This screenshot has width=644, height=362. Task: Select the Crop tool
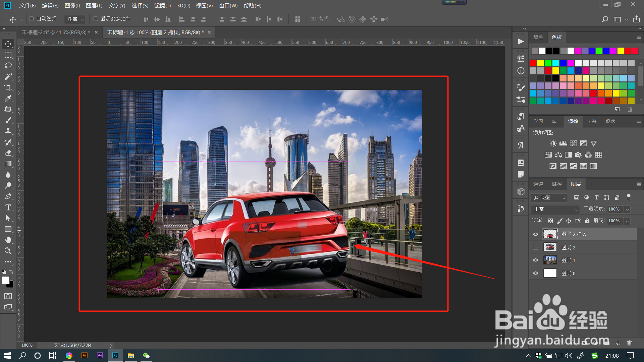coord(8,87)
